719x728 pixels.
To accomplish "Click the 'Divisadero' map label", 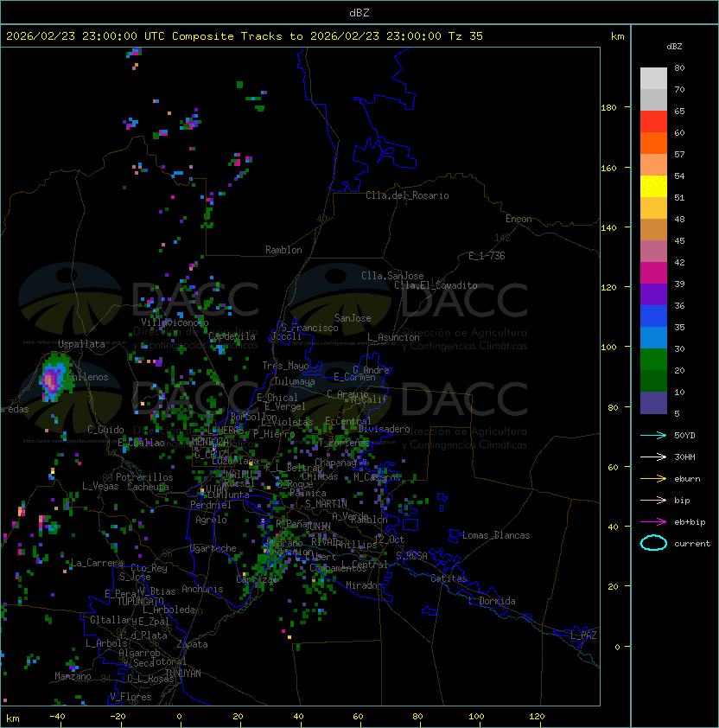I will [385, 429].
